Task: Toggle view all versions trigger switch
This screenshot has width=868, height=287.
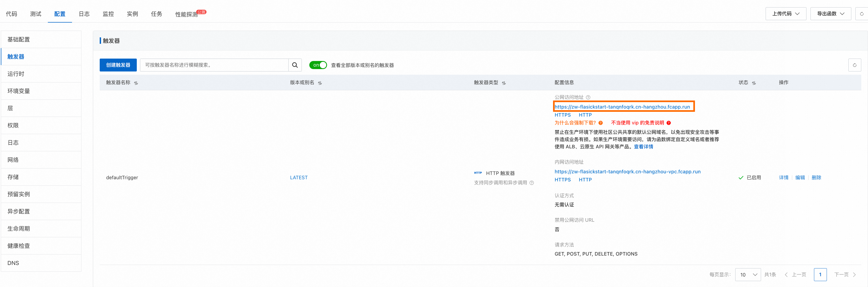Action: [x=318, y=65]
